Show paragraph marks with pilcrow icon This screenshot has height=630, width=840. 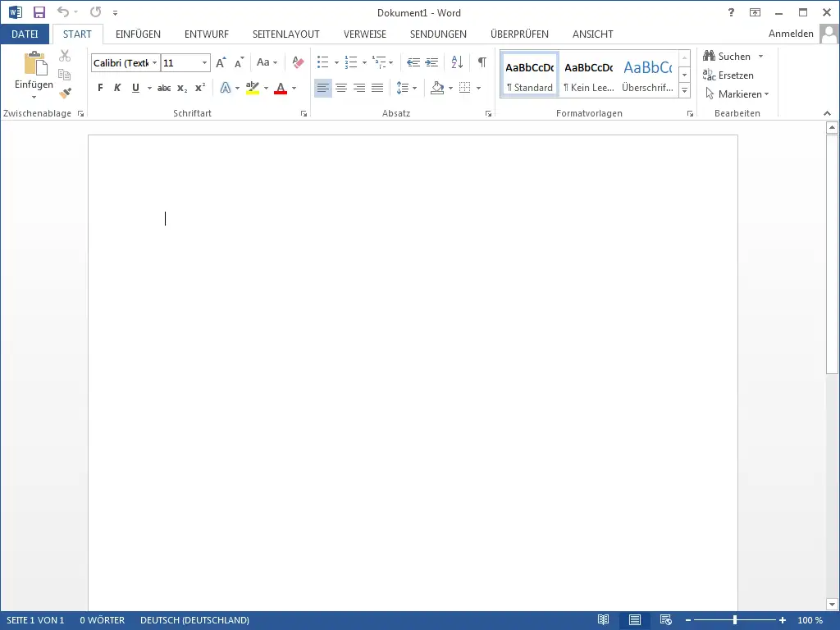[x=482, y=63]
